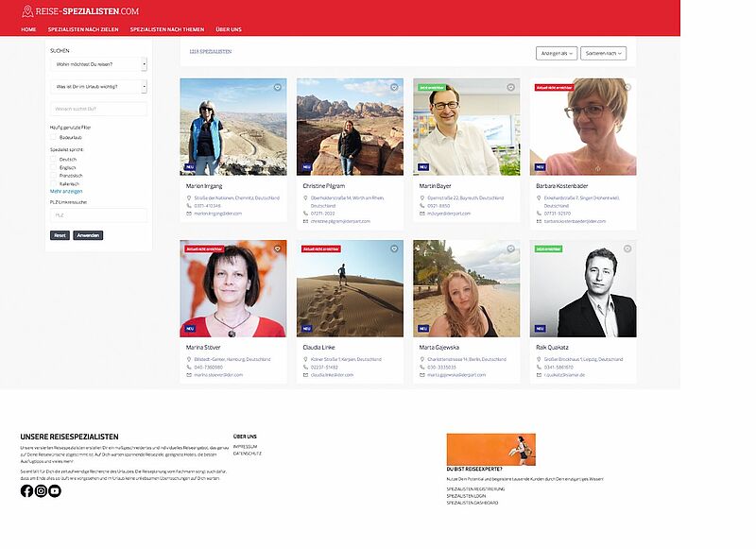Check the Deutsch language checkbox
Screen dimensions: 756x549
(x=54, y=159)
